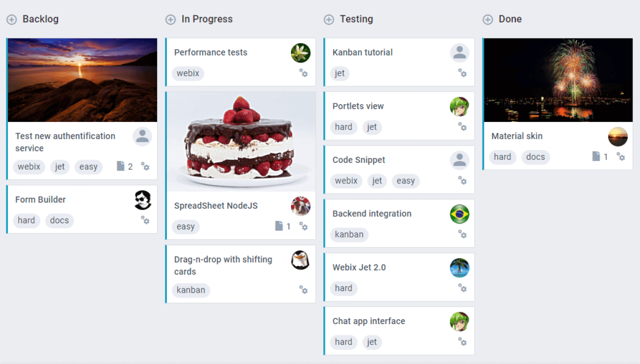640x364 pixels.
Task: Select the SpreadSheet NodeJS card title
Action: click(x=216, y=206)
